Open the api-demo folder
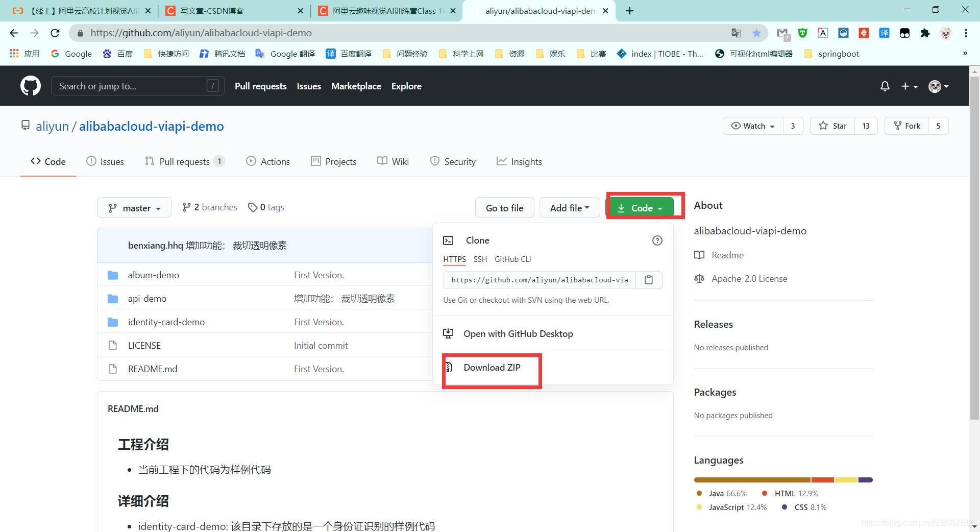This screenshot has width=980, height=532. pyautogui.click(x=147, y=299)
